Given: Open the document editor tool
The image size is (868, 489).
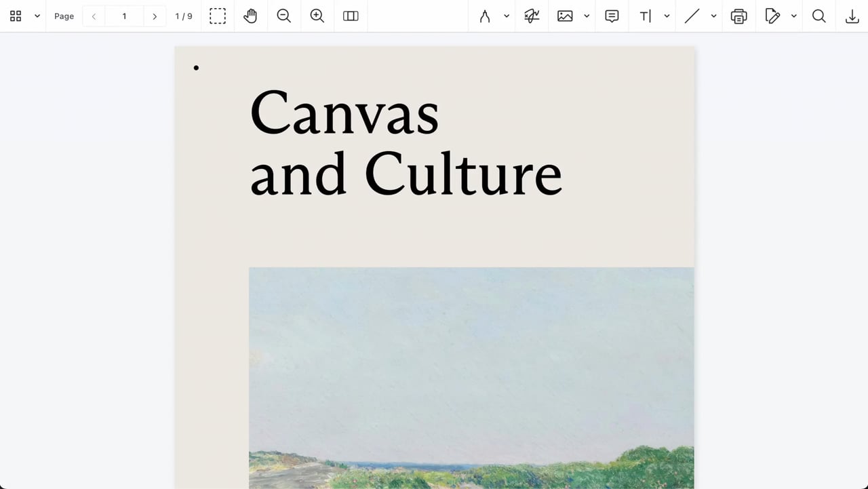Looking at the screenshot, I should click(772, 16).
